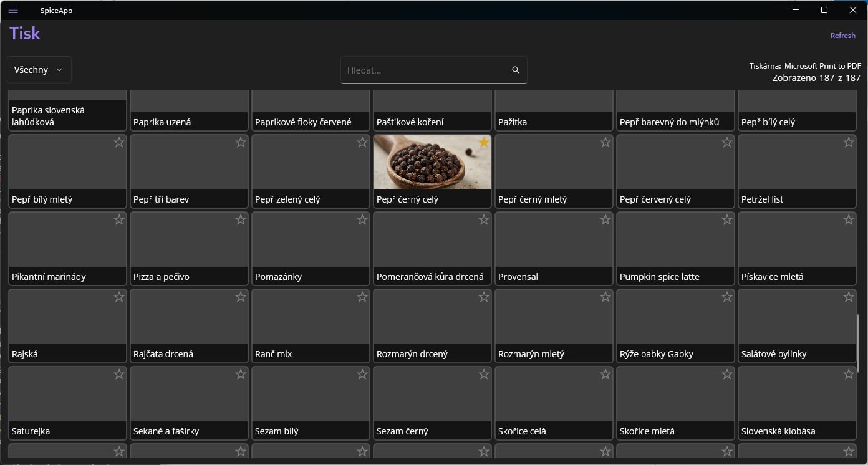Screen dimensions: 868x465
Task: Favorite the Pizza a pečivo item
Action: click(240, 220)
